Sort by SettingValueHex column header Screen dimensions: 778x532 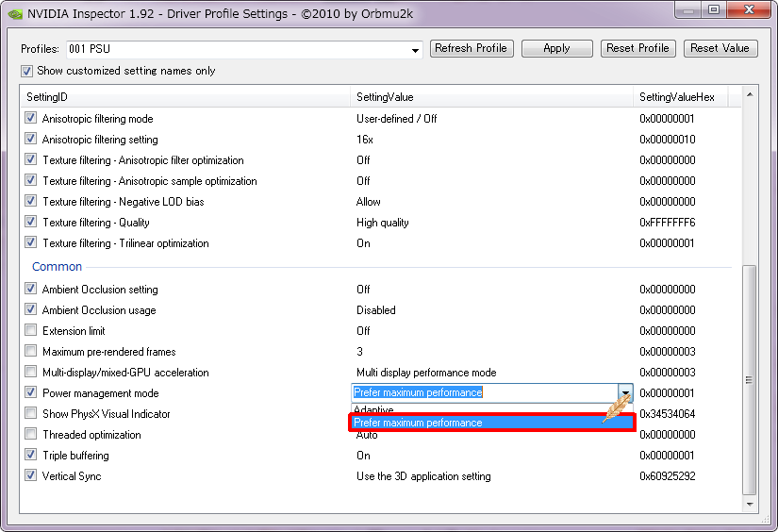tap(681, 97)
